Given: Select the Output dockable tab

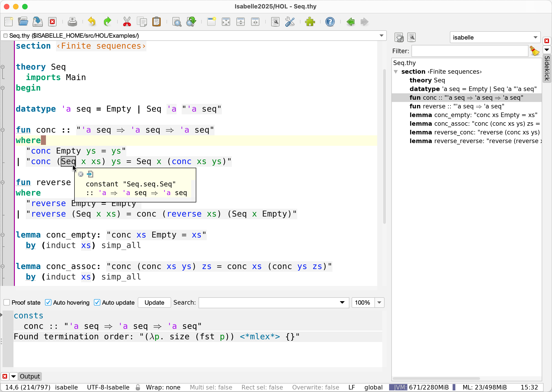Looking at the screenshot, I should 30,376.
